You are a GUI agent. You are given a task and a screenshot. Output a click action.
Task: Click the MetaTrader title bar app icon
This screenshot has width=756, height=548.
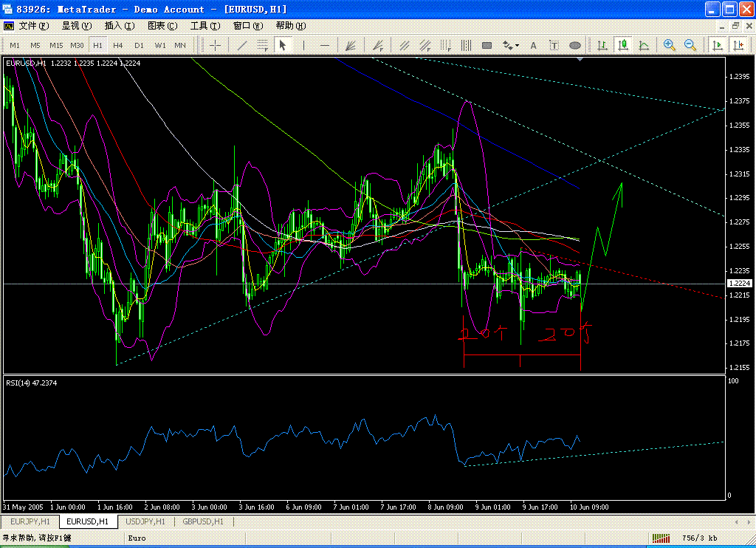7,9
